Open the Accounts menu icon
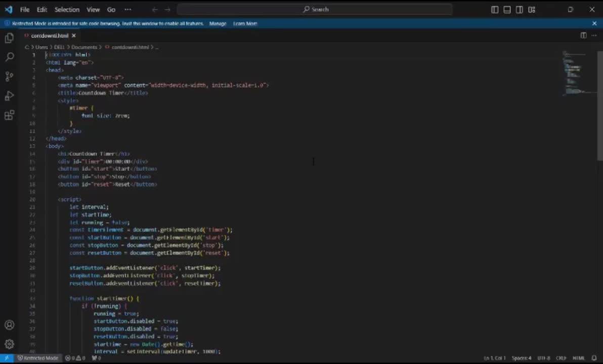This screenshot has width=603, height=364. pos(9,325)
